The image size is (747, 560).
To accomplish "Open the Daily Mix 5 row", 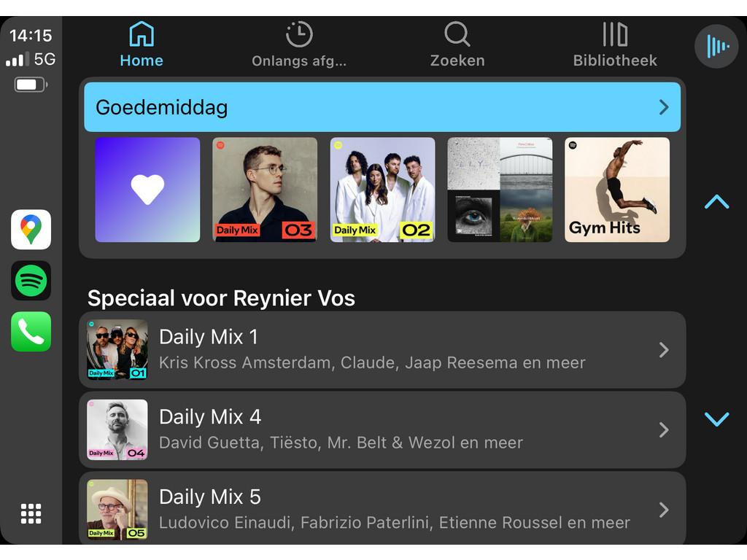I will [x=382, y=508].
